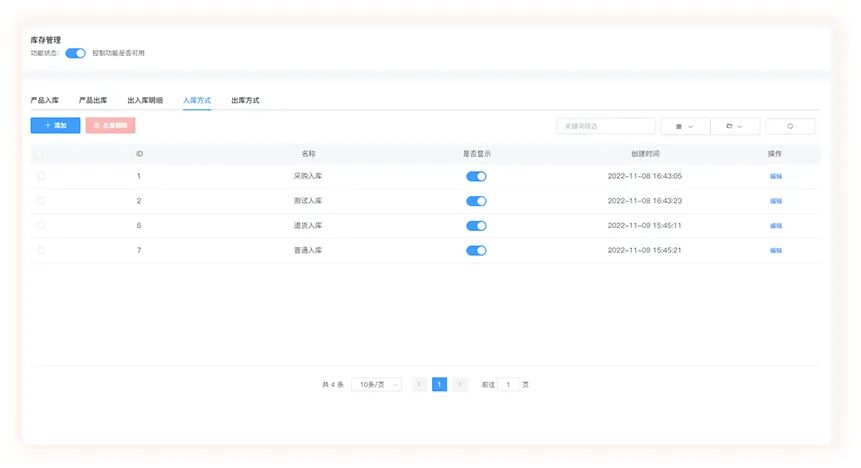Switch to the 产品入库 tab
This screenshot has width=861, height=468.
[x=44, y=100]
